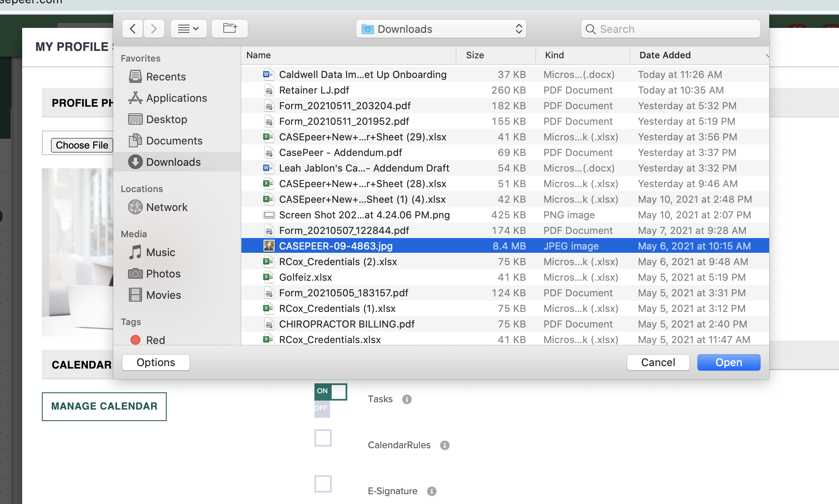Select CasePeer - Addendum.pdf file

505,152
